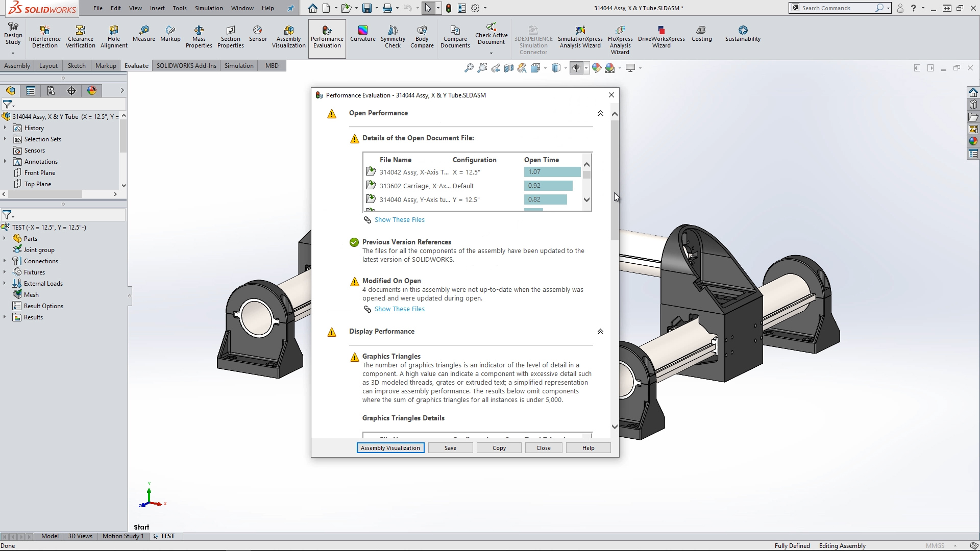Open the Check Active Document dropdown arrow

[491, 53]
